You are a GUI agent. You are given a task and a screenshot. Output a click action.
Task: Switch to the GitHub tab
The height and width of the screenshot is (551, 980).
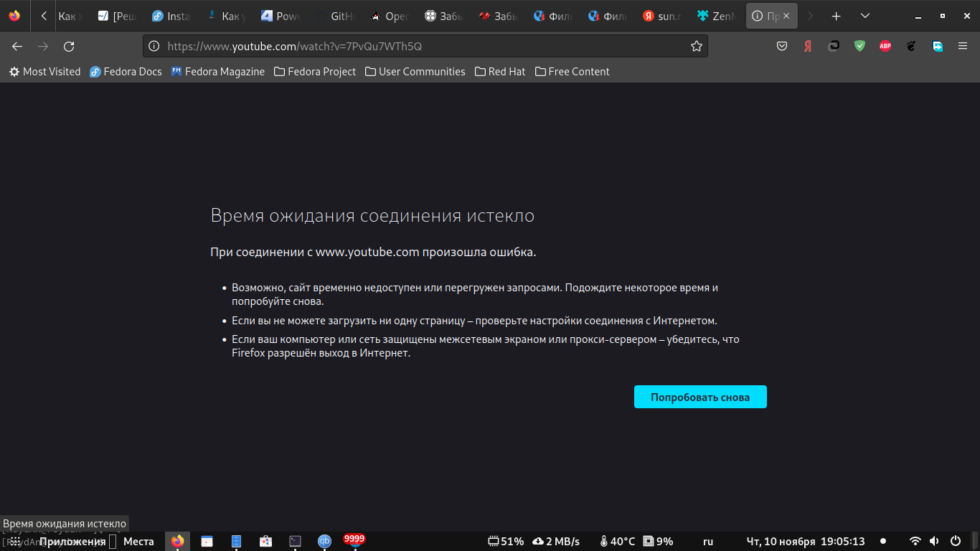[x=336, y=16]
